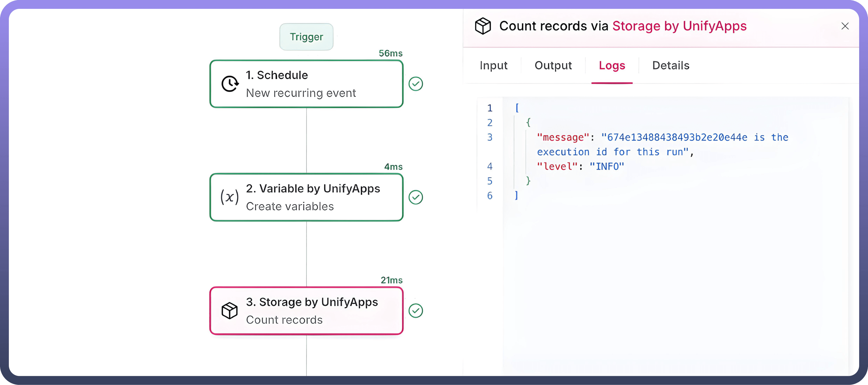868x385 pixels.
Task: Click the success checkmark beside Storage step
Action: coord(415,311)
